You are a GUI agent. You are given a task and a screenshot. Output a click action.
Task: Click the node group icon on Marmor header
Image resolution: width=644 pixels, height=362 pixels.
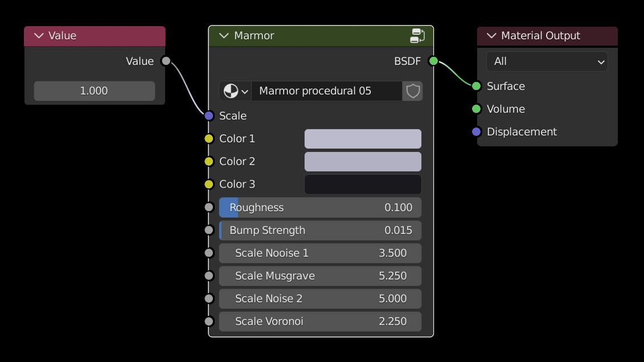coord(417,36)
